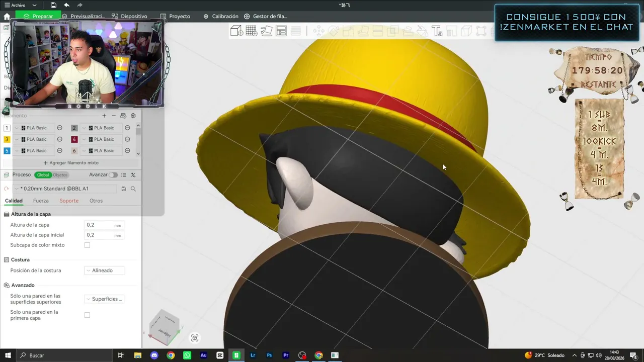Image resolution: width=644 pixels, height=362 pixels.
Task: Open options for filament 4
Action: [x=127, y=139]
